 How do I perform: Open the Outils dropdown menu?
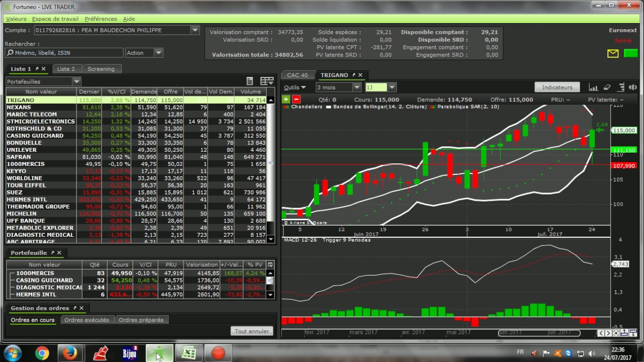point(295,87)
